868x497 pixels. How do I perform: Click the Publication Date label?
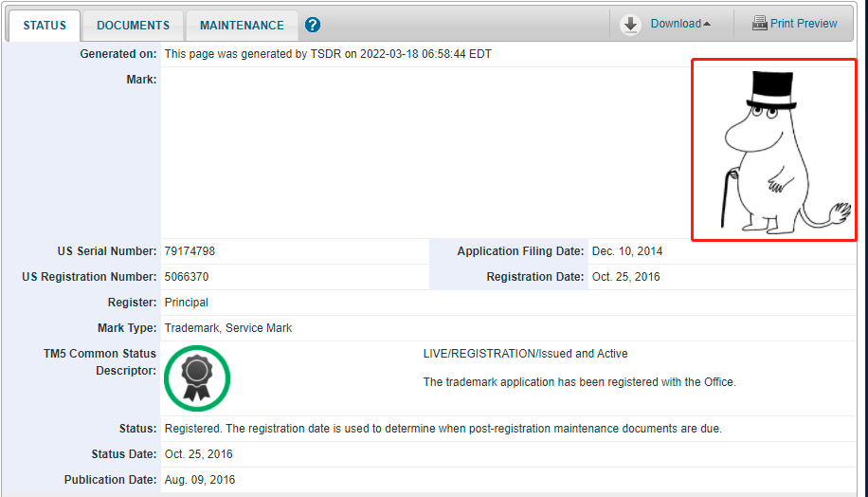(x=110, y=480)
